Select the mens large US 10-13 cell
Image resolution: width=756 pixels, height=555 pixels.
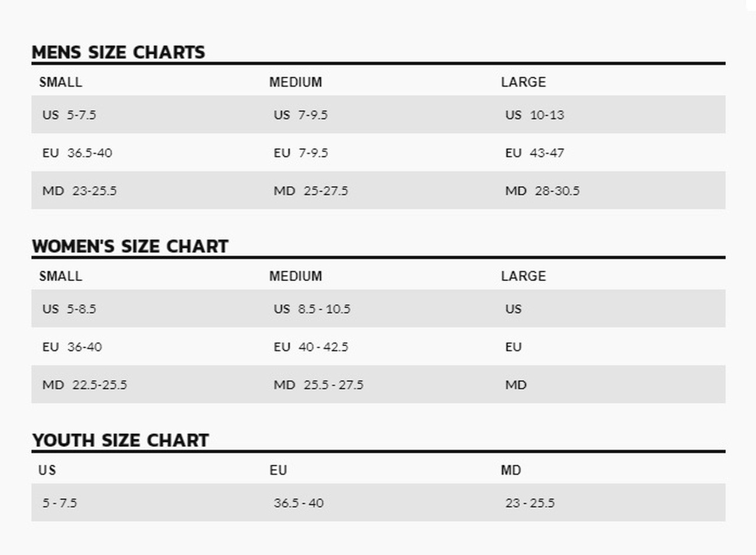pos(535,115)
